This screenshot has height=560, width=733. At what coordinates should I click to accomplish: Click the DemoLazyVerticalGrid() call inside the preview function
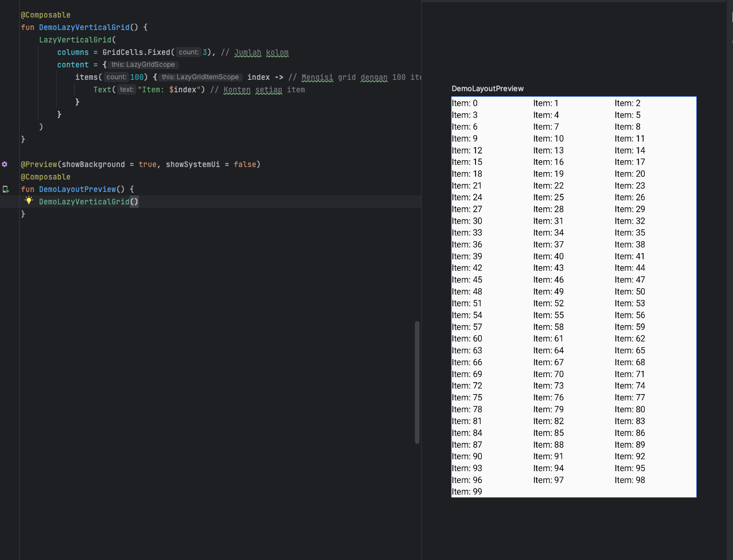point(84,202)
